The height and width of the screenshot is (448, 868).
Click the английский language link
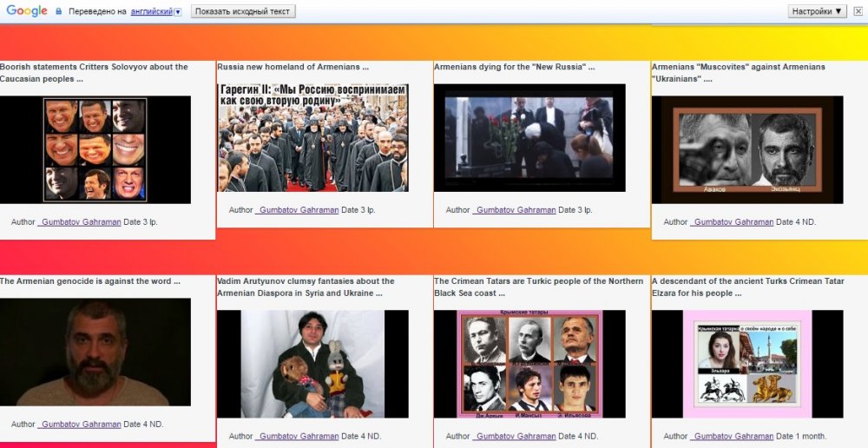150,12
